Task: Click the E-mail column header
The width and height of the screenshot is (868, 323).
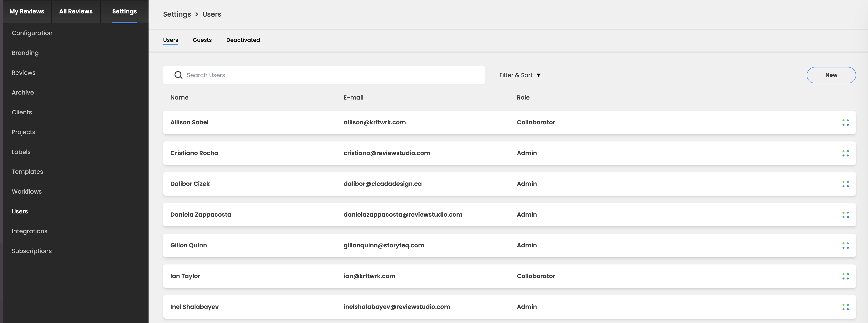Action: click(x=353, y=97)
